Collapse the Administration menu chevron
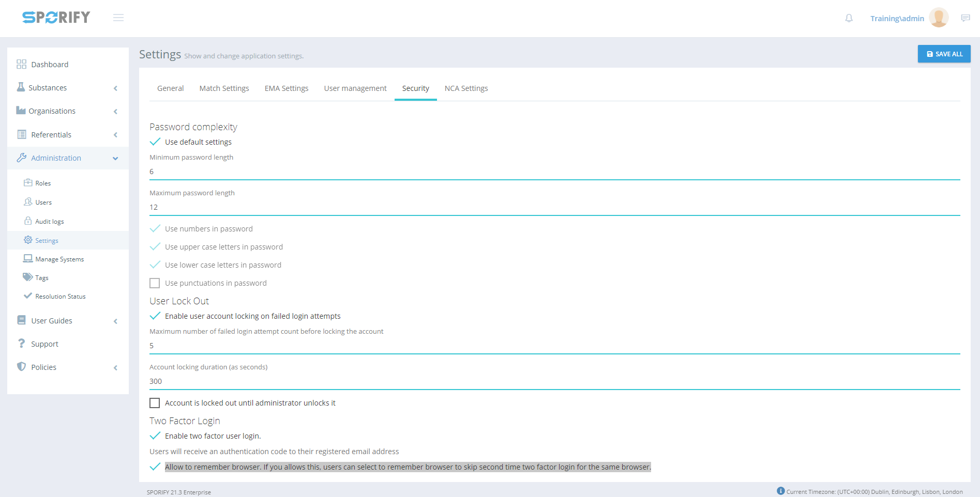The width and height of the screenshot is (980, 497). 115,158
